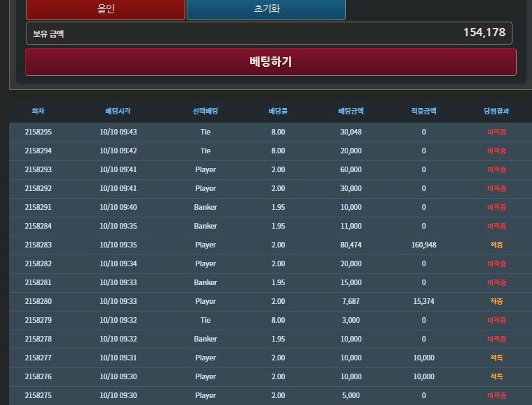Click bet time 10/10 09:31
Screen dimensions: 532x405
pos(118,358)
